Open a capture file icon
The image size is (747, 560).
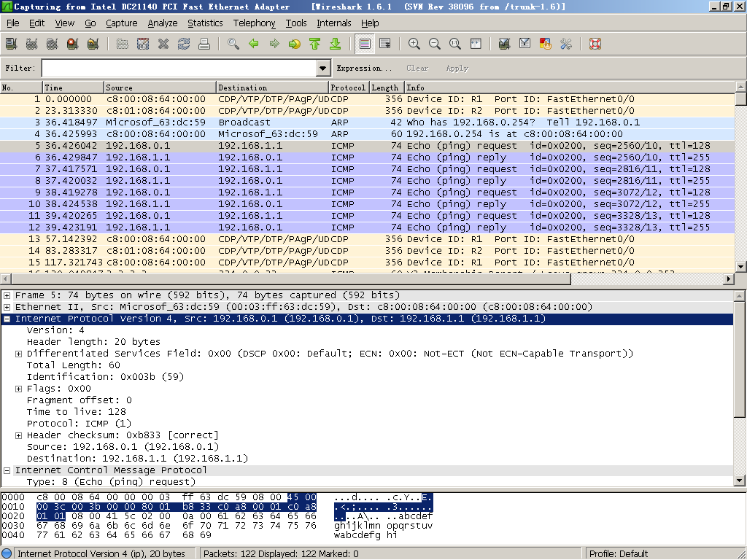[x=123, y=44]
